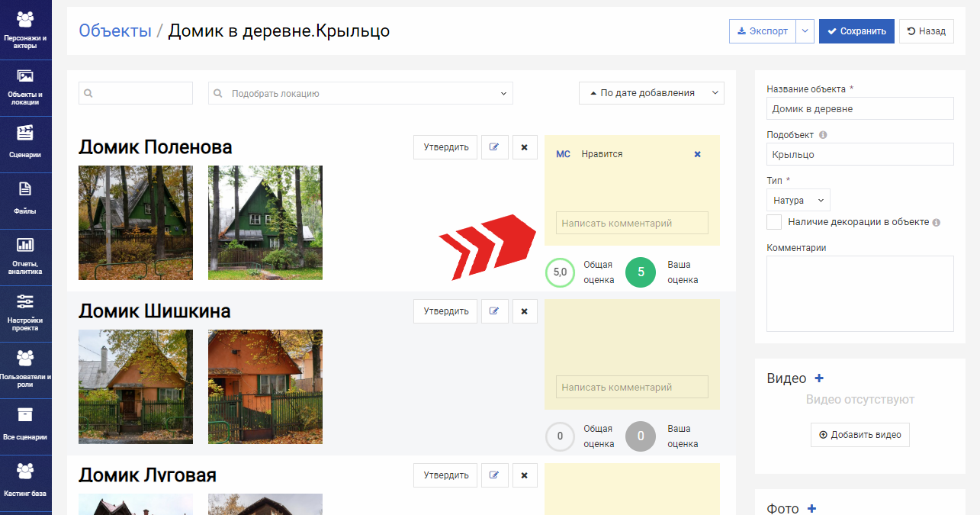The width and height of the screenshot is (980, 515).
Task: Click edit icon for Домик Шишкина
Action: click(494, 311)
